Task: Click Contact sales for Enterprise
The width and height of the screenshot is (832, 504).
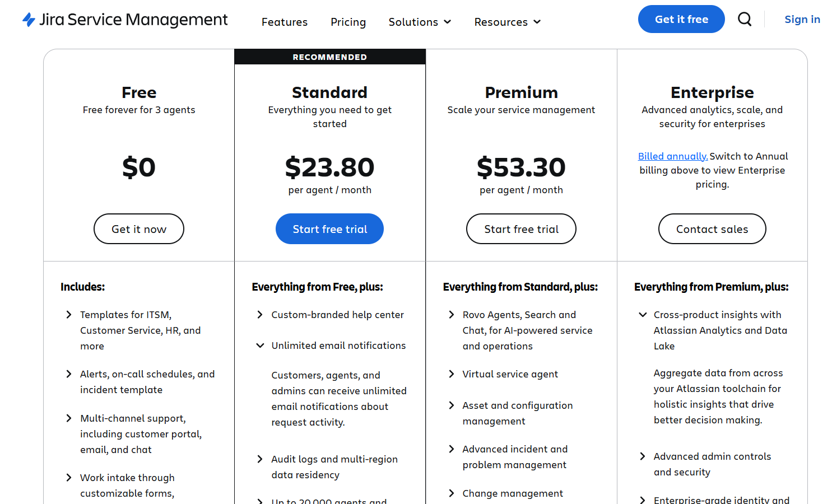Action: 712,229
